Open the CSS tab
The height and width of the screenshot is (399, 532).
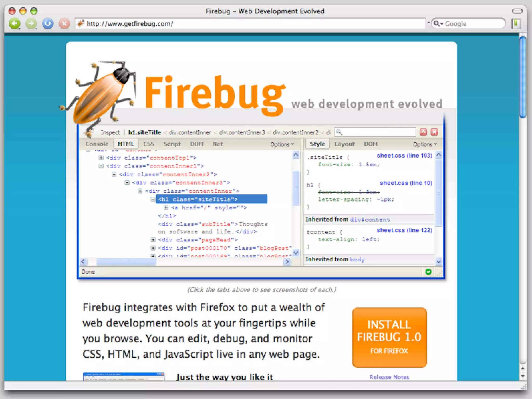tap(149, 144)
